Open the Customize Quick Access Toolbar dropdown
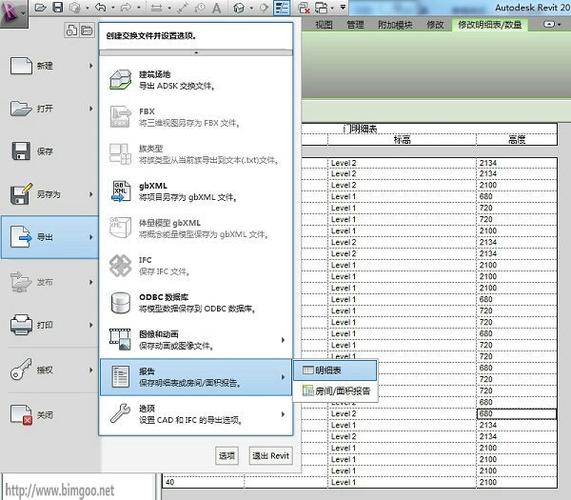This screenshot has width=571, height=500. coord(343,7)
